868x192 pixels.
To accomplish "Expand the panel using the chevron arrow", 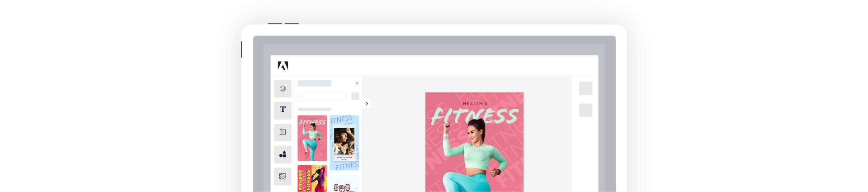I will pos(367,104).
